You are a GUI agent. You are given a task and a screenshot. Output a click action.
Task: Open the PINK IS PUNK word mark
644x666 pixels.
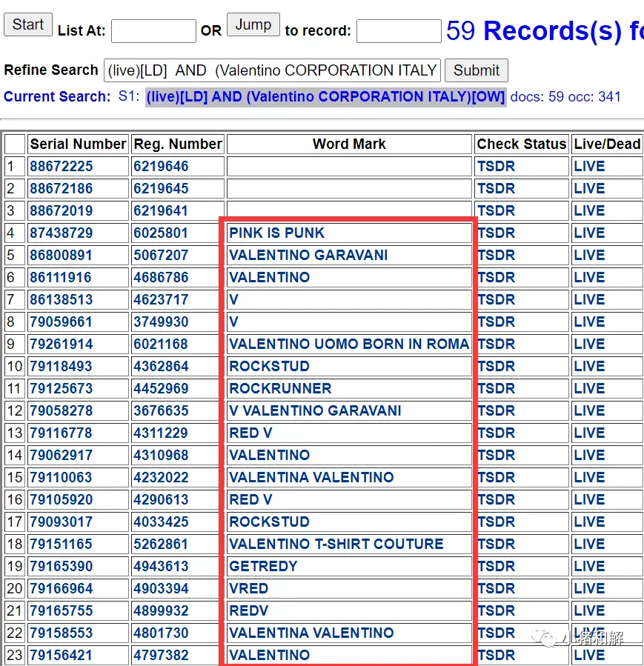(x=276, y=233)
